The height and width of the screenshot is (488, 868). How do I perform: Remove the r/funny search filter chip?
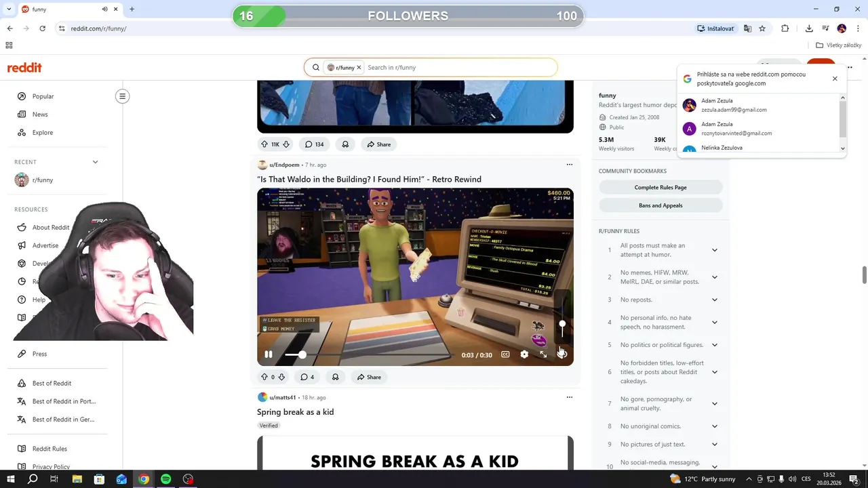click(x=359, y=68)
